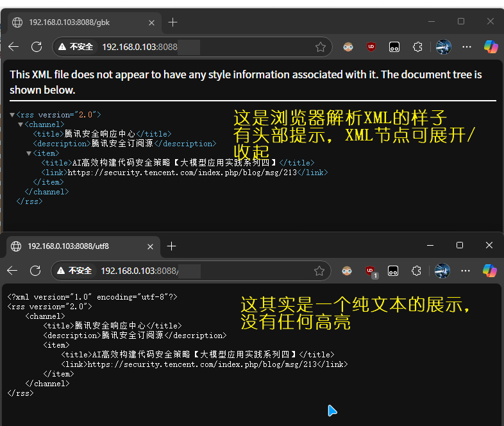Open the profile avatar in gbk window

pos(444,47)
